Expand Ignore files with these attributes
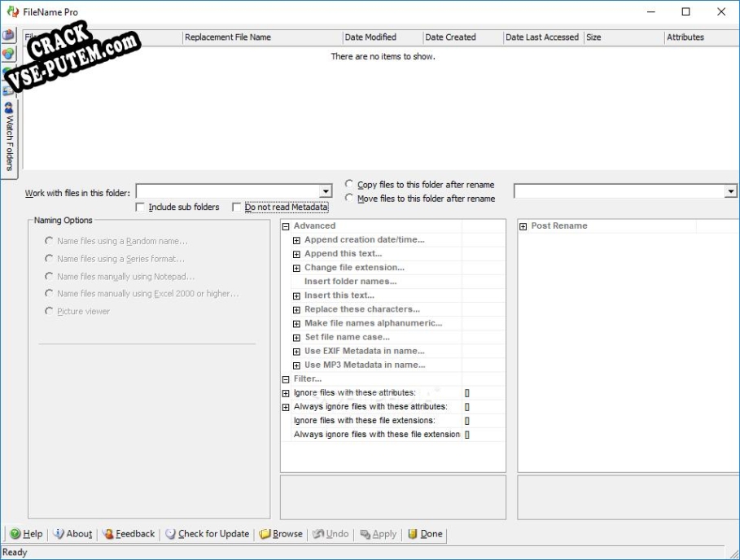 point(286,393)
